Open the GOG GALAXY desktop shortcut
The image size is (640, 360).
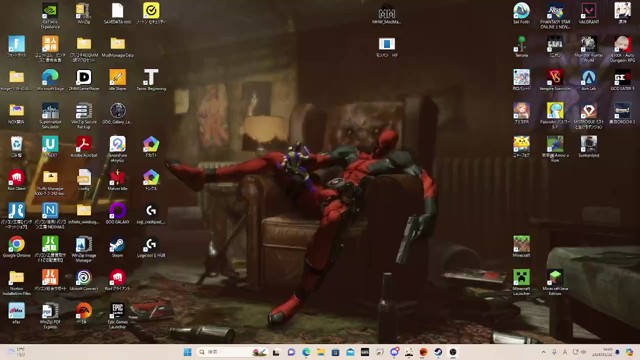click(x=117, y=214)
